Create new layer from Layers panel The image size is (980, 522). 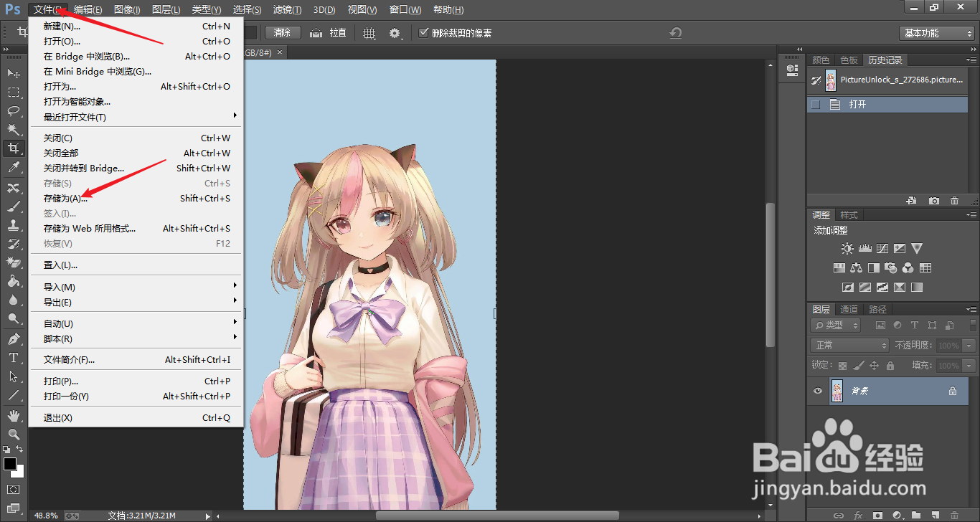(x=936, y=515)
